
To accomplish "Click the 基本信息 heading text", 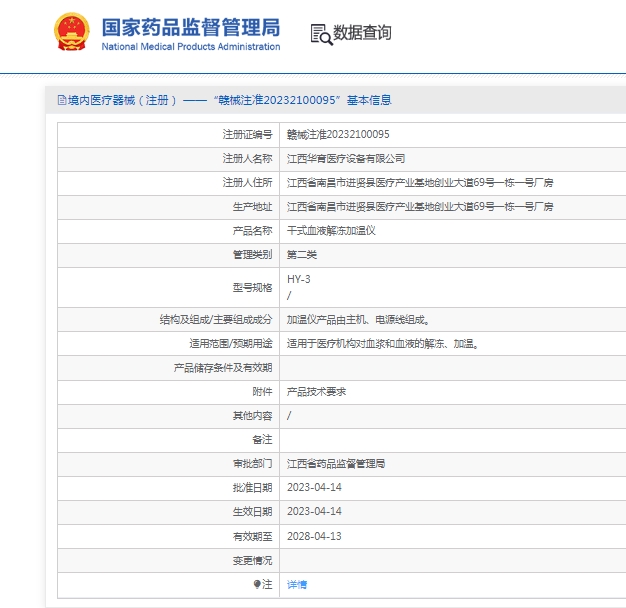I will (369, 100).
